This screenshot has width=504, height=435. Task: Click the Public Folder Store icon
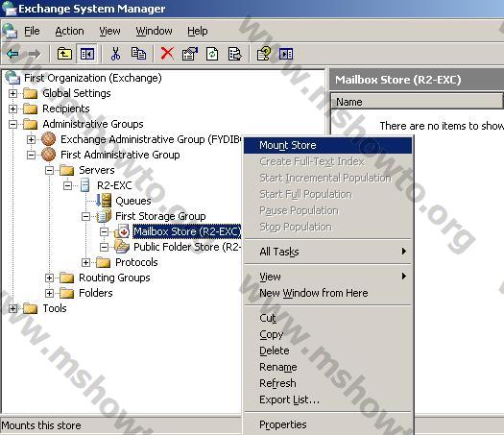pyautogui.click(x=122, y=247)
